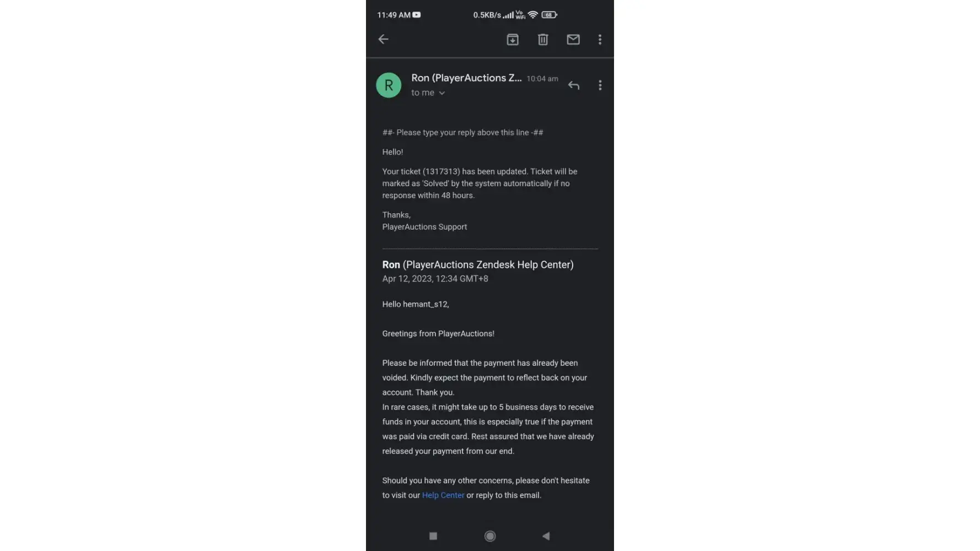Tap the green R sender avatar
Viewport: 980px width, 551px height.
click(x=389, y=85)
